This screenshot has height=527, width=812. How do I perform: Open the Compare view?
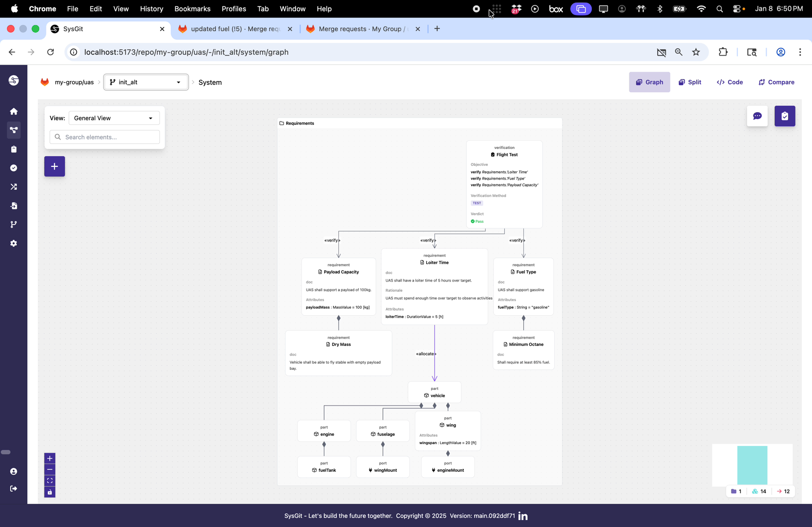(x=776, y=82)
